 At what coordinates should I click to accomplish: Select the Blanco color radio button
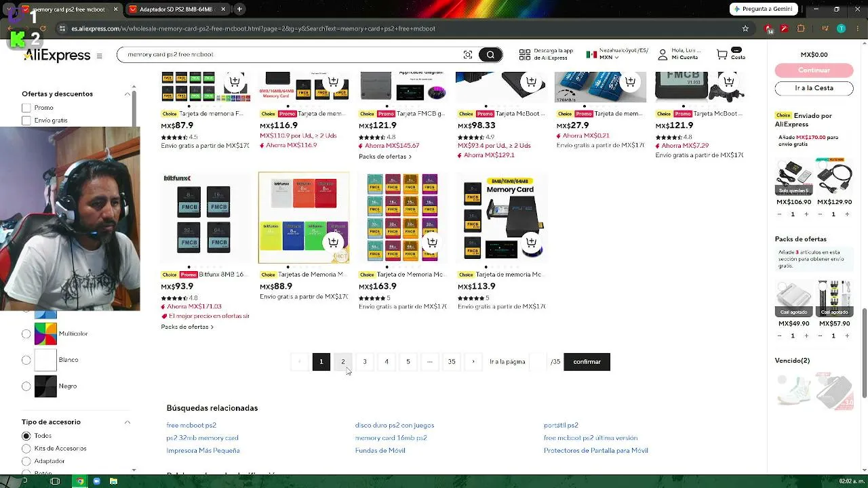click(26, 360)
